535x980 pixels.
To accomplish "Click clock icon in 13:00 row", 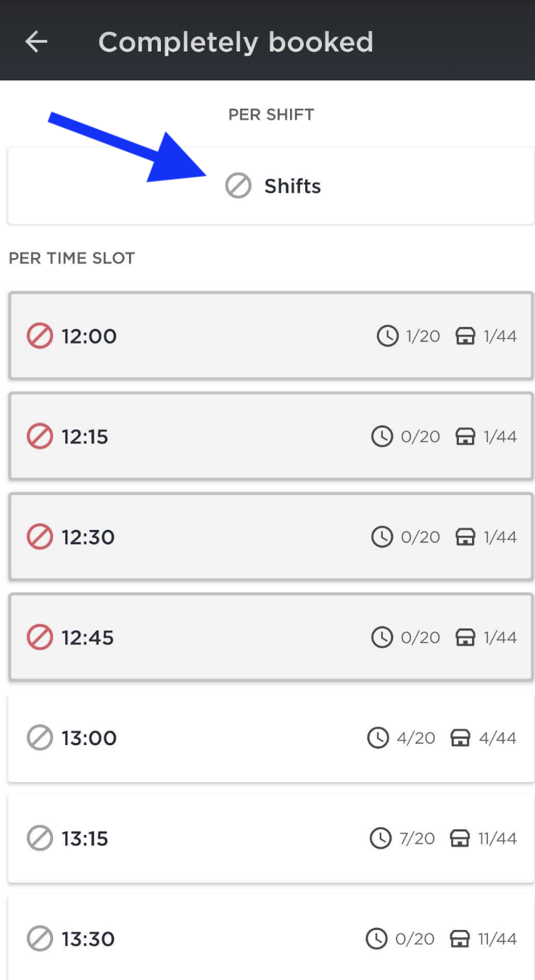I will click(x=378, y=738).
